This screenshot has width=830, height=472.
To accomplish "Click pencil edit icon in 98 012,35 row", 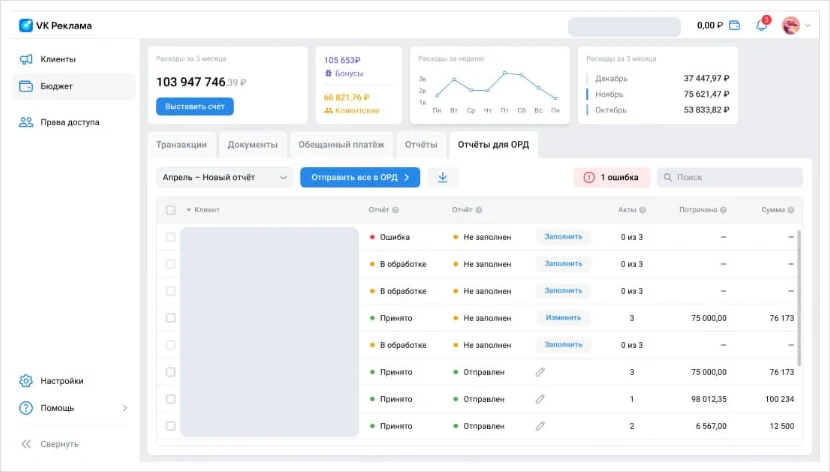I will [x=540, y=399].
